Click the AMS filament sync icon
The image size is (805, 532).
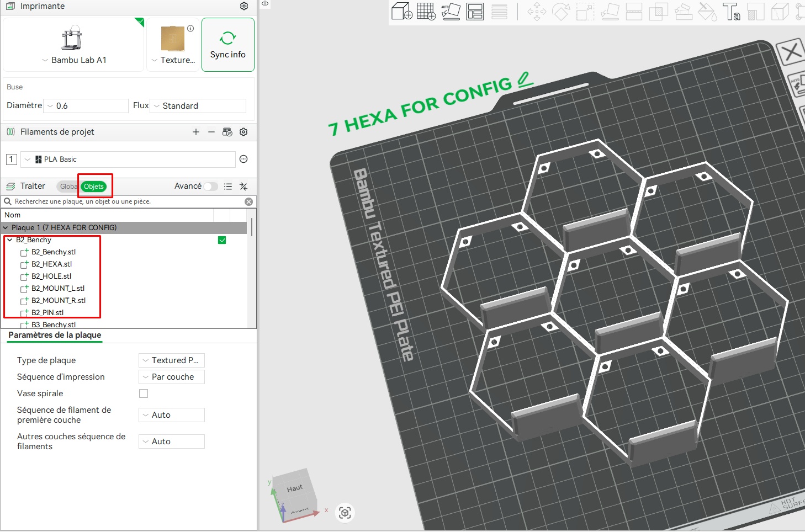(x=227, y=132)
